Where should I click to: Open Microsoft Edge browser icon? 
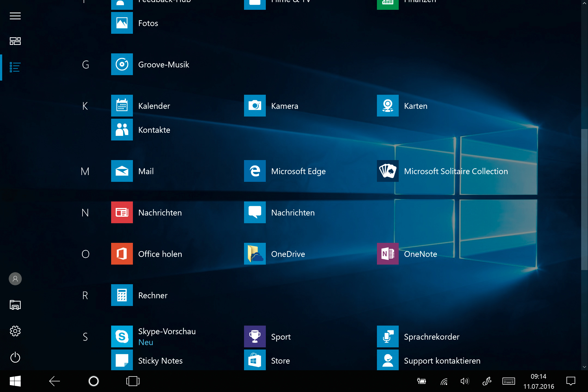pos(255,171)
